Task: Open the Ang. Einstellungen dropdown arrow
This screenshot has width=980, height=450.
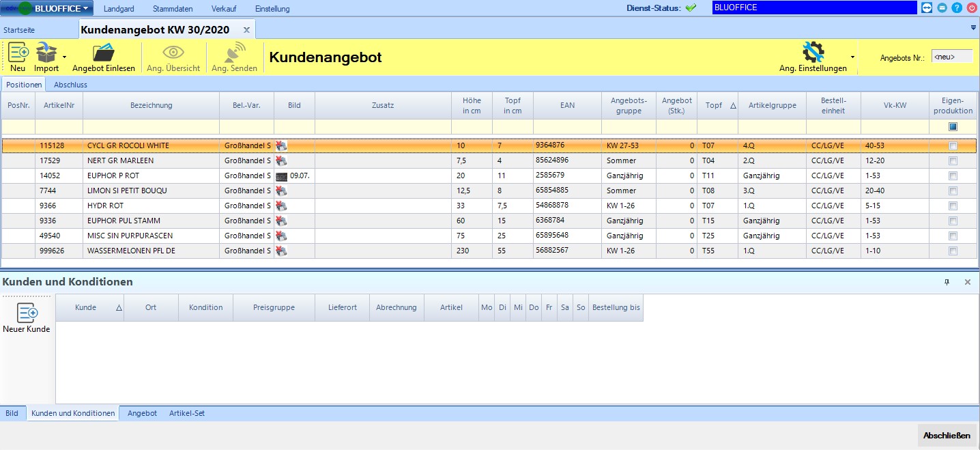Action: point(852,57)
